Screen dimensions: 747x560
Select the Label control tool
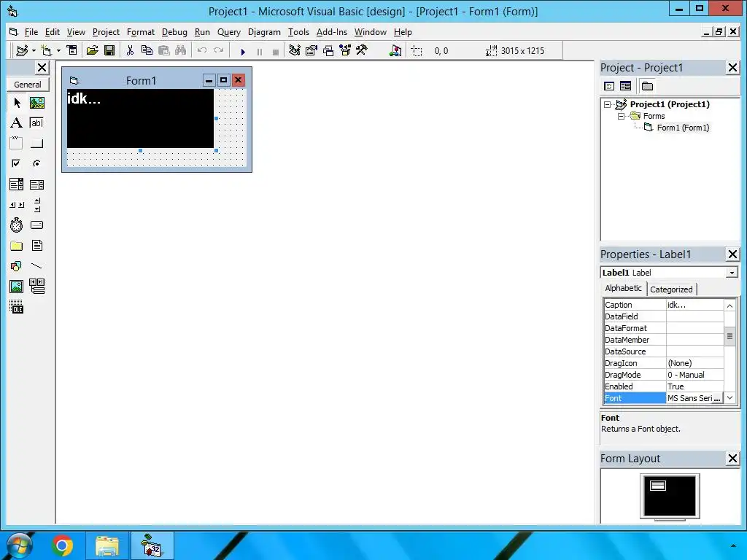point(17,122)
